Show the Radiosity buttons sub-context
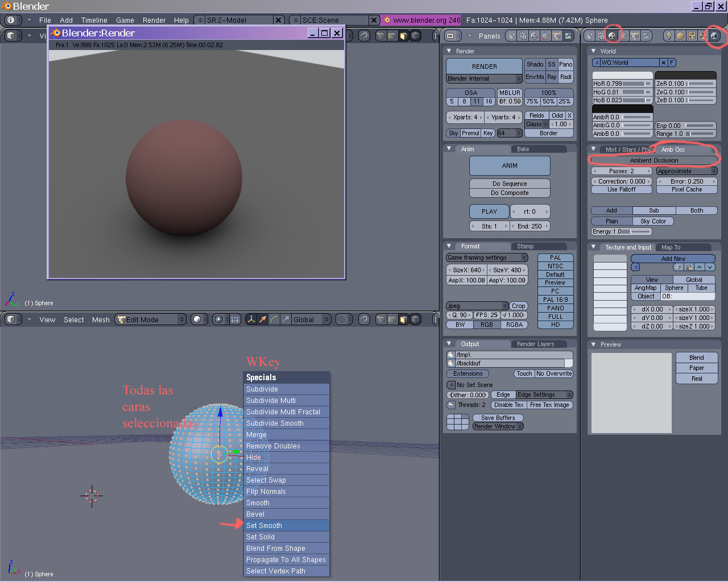The width and height of the screenshot is (728, 582). click(x=703, y=36)
